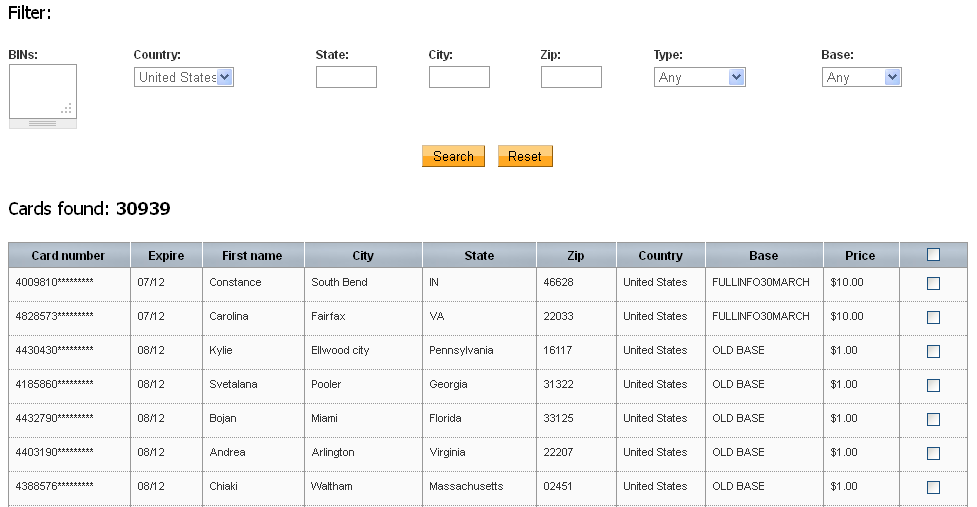Click the City filter text box

[x=459, y=77]
